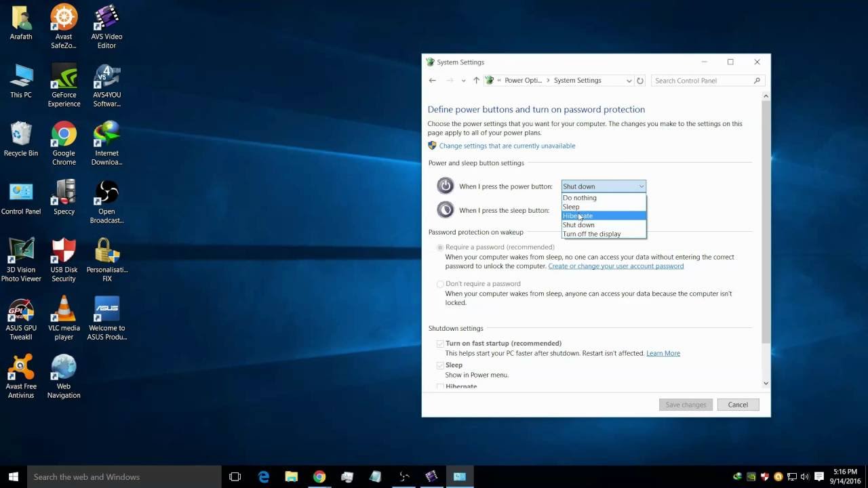The image size is (868, 488).
Task: Click Change settings that are currently unavailable
Action: pyautogui.click(x=507, y=146)
